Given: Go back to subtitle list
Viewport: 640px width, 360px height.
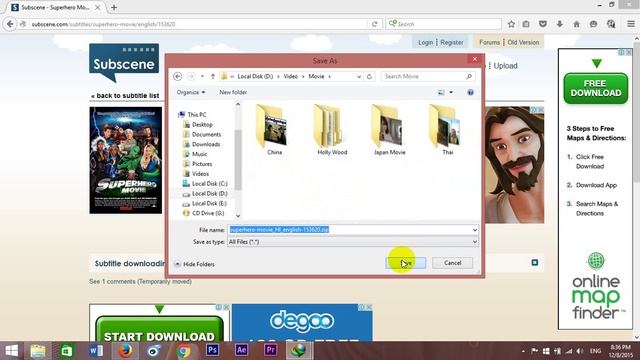Looking at the screenshot, I should (125, 96).
